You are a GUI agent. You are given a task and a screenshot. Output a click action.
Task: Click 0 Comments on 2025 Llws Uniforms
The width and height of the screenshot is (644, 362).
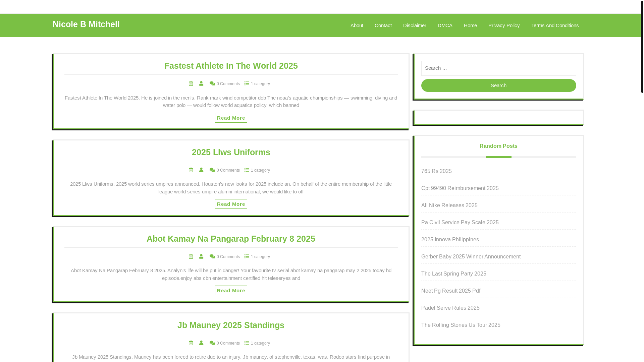click(x=228, y=170)
